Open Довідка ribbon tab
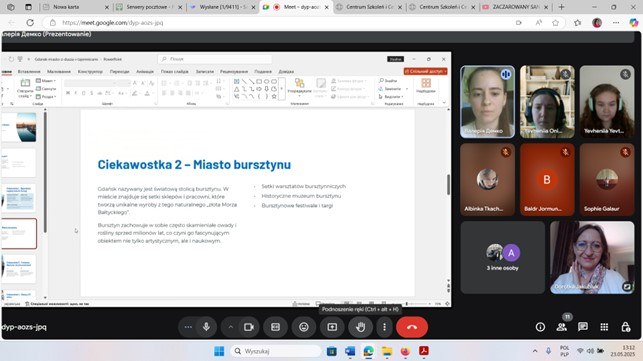This screenshot has width=643, height=361. coord(286,71)
